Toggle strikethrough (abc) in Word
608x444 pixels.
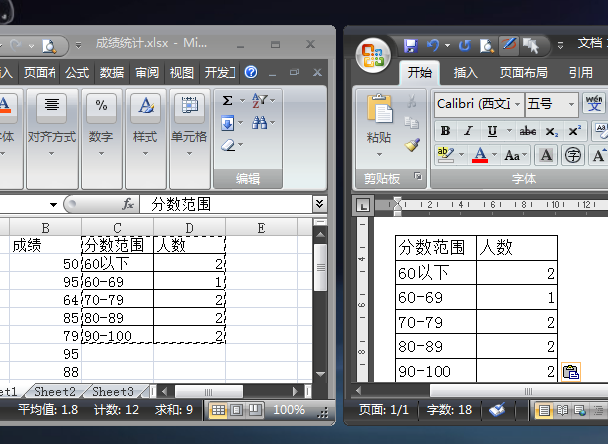pyautogui.click(x=528, y=131)
